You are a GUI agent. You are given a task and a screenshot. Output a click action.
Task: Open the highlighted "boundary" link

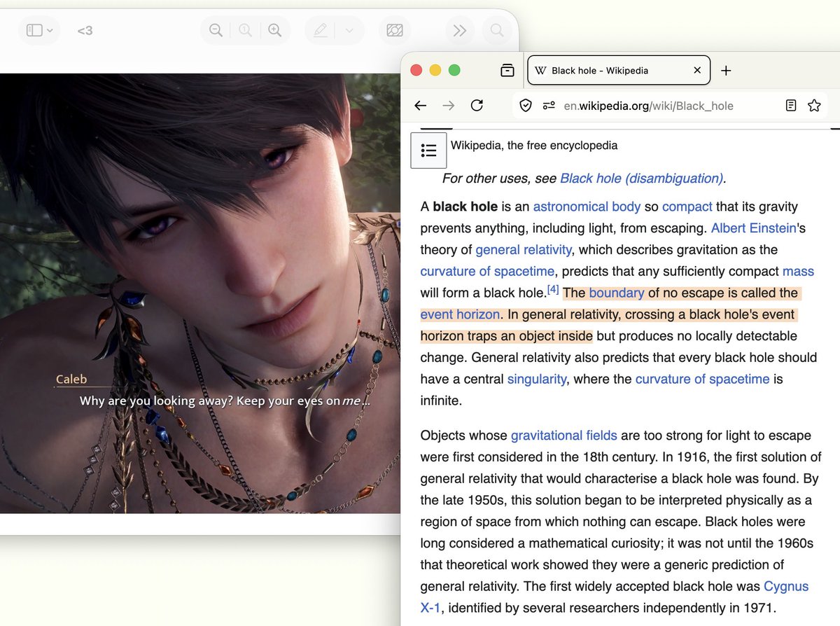[617, 293]
